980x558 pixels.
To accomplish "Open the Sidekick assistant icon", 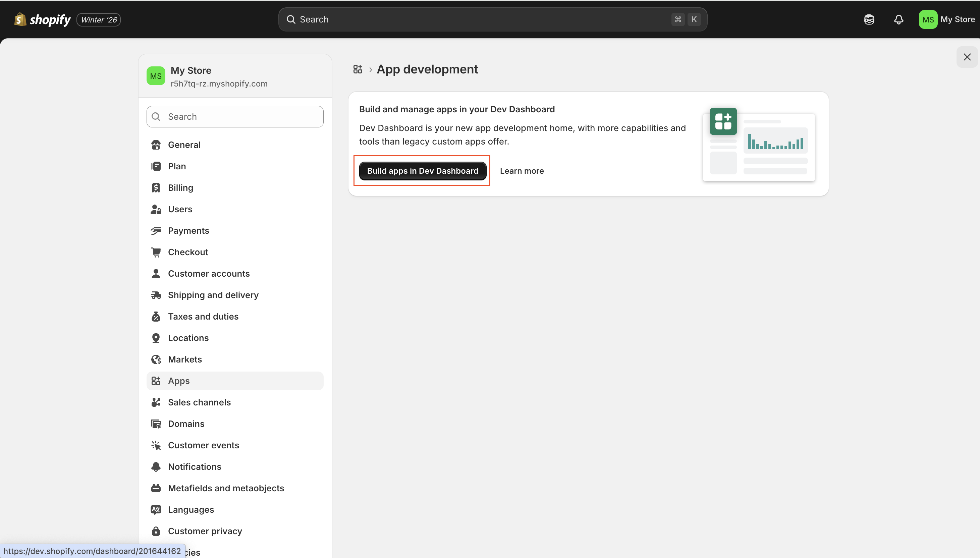I will point(869,19).
